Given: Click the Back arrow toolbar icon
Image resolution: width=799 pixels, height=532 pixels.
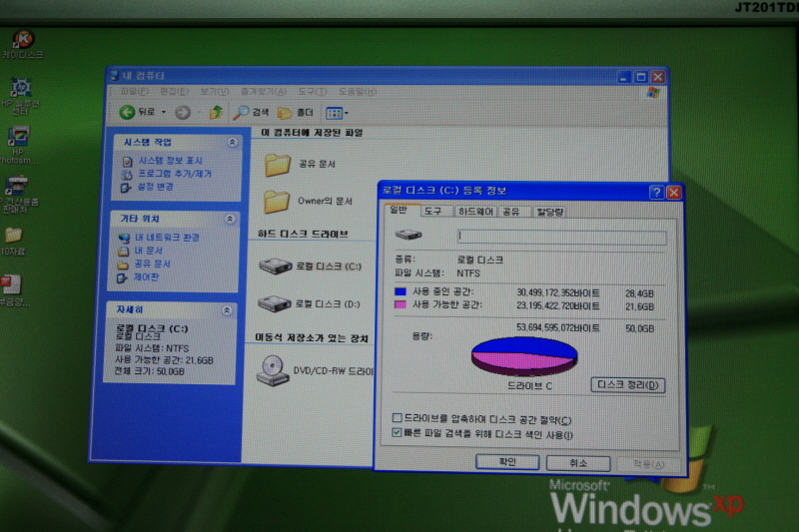Looking at the screenshot, I should [127, 112].
